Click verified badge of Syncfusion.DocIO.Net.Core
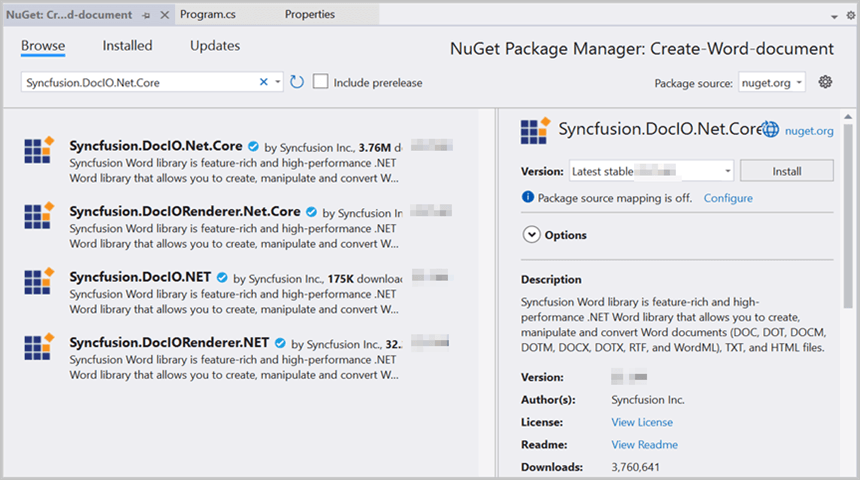860x480 pixels. pyautogui.click(x=253, y=146)
